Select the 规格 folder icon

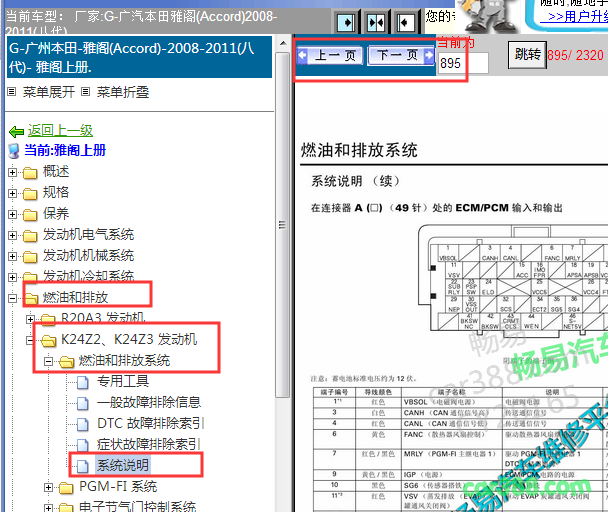[30, 194]
